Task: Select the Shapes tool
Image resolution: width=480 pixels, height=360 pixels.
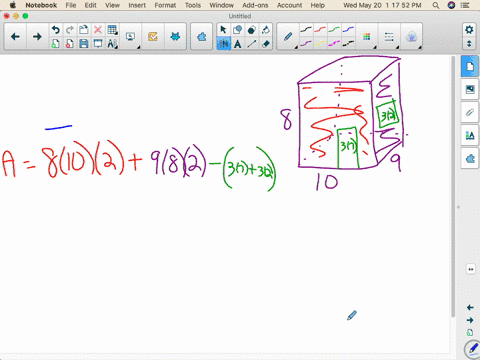Action: (x=237, y=30)
